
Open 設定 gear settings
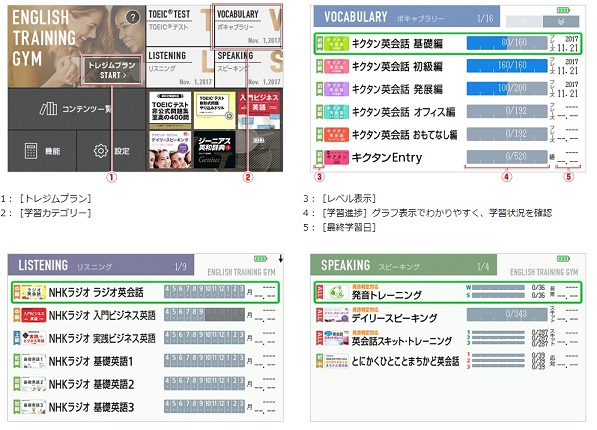tap(111, 151)
